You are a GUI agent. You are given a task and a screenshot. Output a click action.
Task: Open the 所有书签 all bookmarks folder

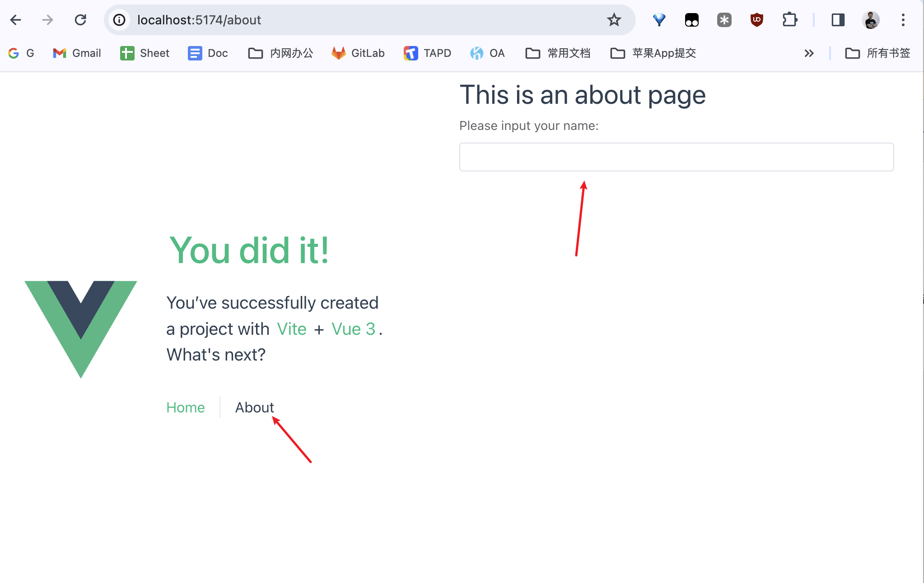(x=877, y=53)
